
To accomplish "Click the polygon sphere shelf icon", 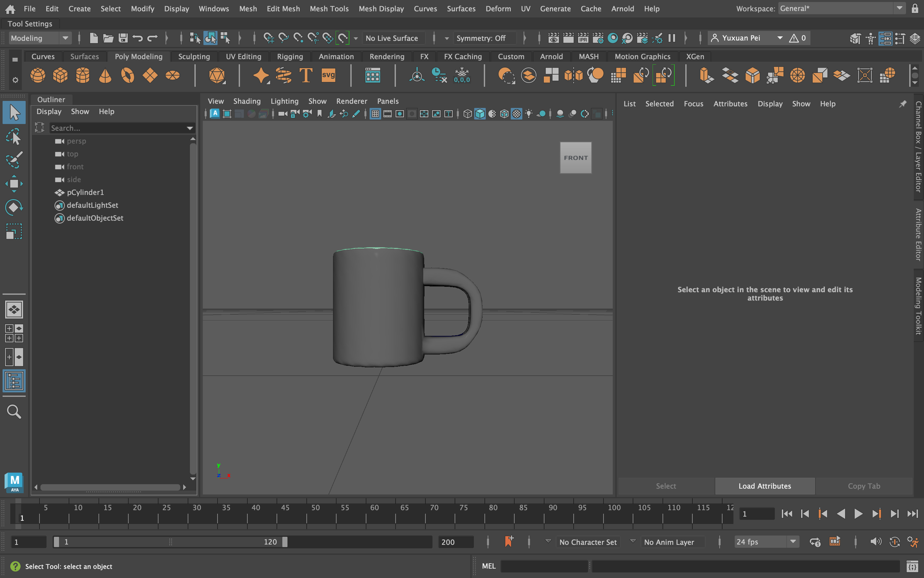I will pos(37,75).
